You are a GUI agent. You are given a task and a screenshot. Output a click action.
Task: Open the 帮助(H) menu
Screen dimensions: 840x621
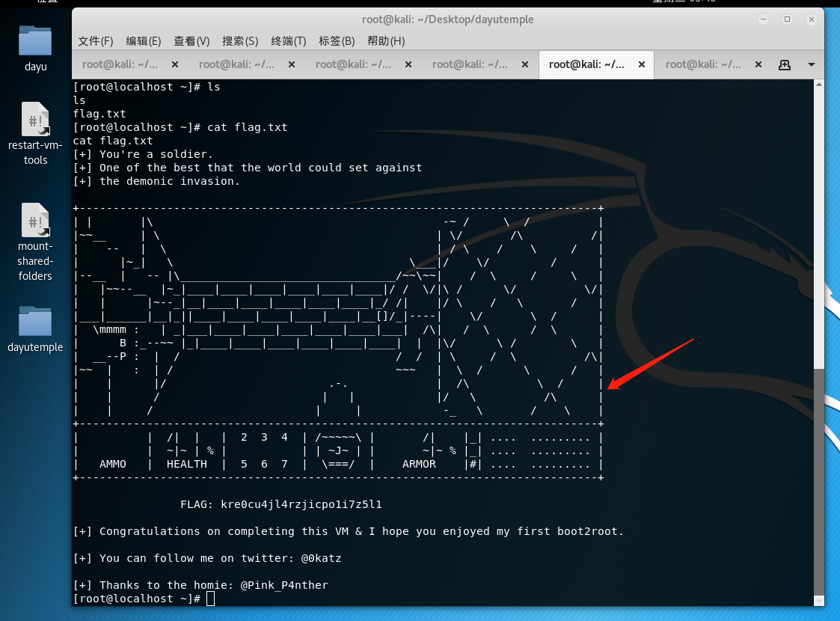click(x=385, y=41)
